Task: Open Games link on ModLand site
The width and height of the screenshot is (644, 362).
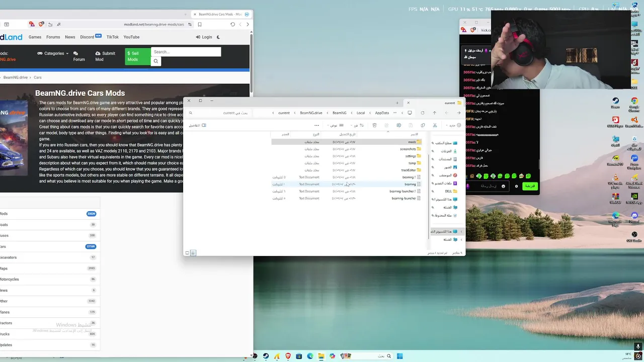Action: pyautogui.click(x=35, y=37)
